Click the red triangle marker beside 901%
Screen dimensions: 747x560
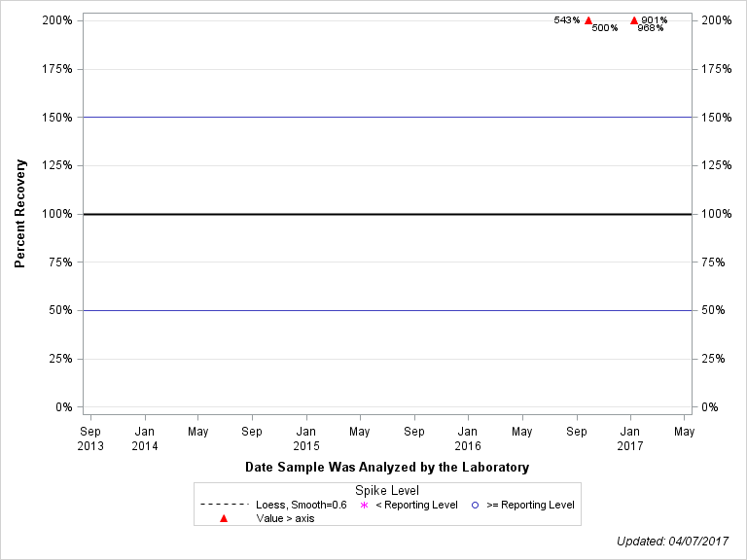coord(634,20)
